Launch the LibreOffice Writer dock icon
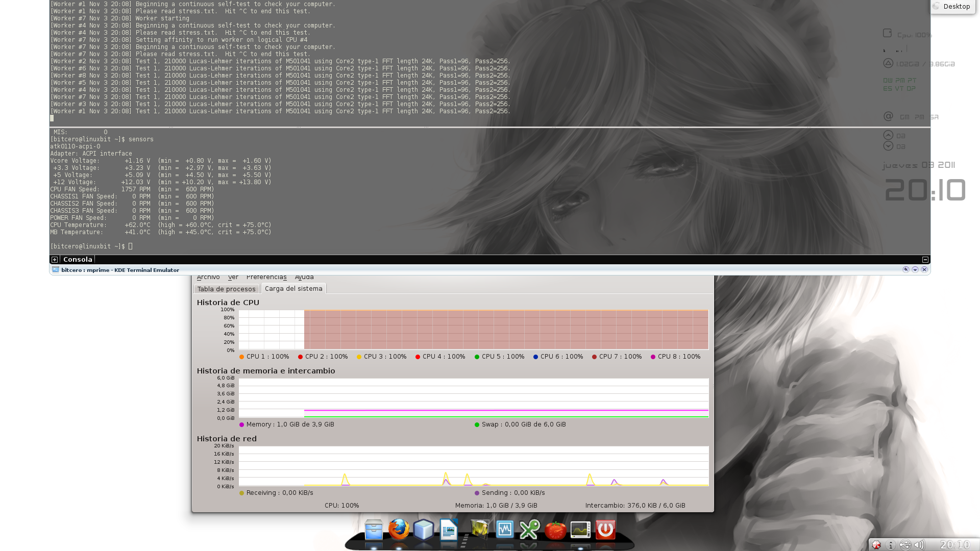This screenshot has width=980, height=551. point(449,530)
